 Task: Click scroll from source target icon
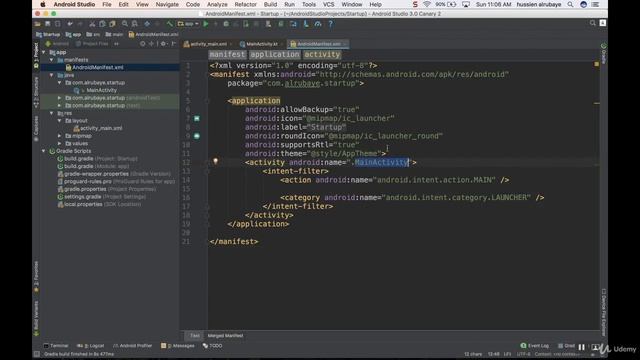coord(142,44)
